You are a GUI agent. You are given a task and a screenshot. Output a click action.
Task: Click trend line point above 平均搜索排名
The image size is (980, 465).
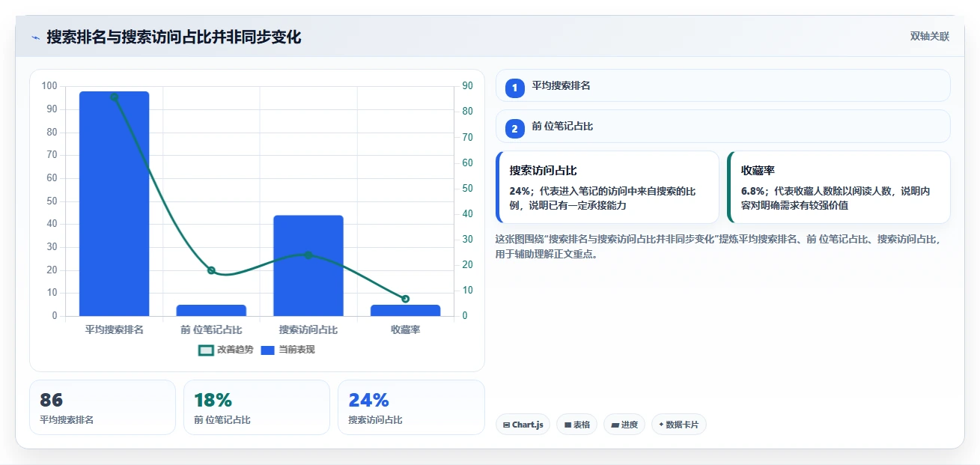[x=114, y=97]
